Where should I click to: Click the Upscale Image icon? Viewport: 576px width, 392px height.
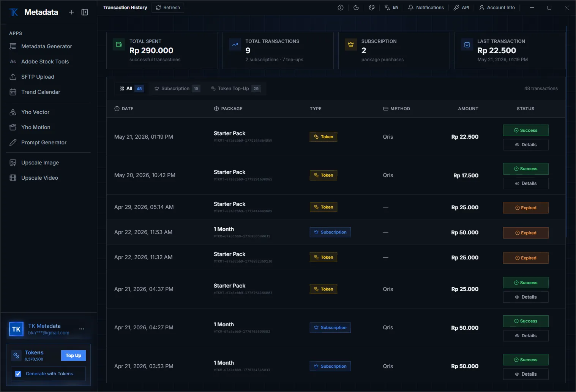13,163
